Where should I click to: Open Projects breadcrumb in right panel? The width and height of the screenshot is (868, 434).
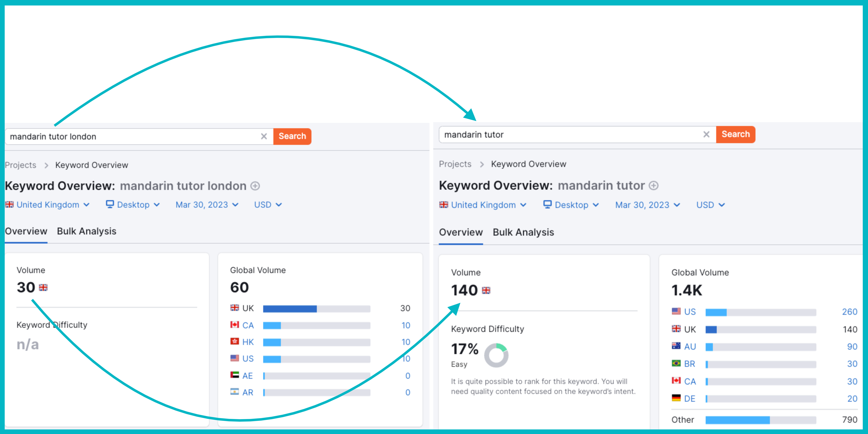click(x=455, y=164)
